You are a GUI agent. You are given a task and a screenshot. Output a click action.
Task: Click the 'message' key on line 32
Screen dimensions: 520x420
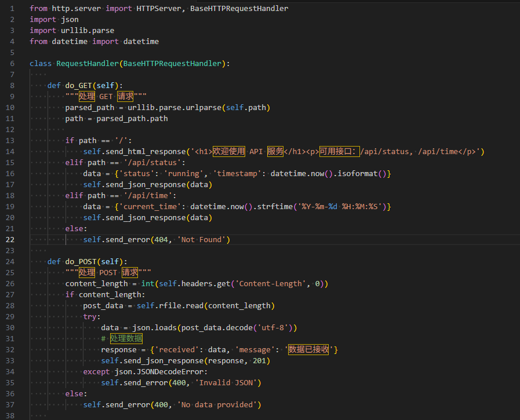click(254, 350)
